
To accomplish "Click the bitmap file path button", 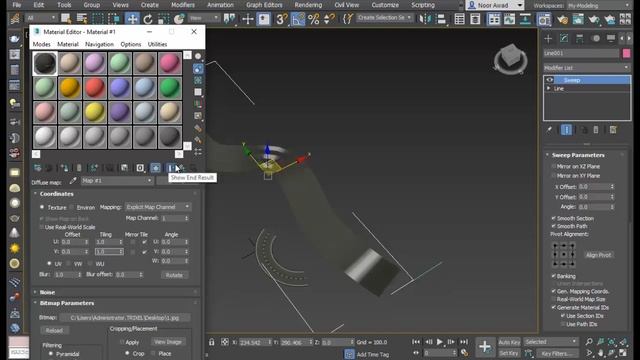I will [125, 318].
